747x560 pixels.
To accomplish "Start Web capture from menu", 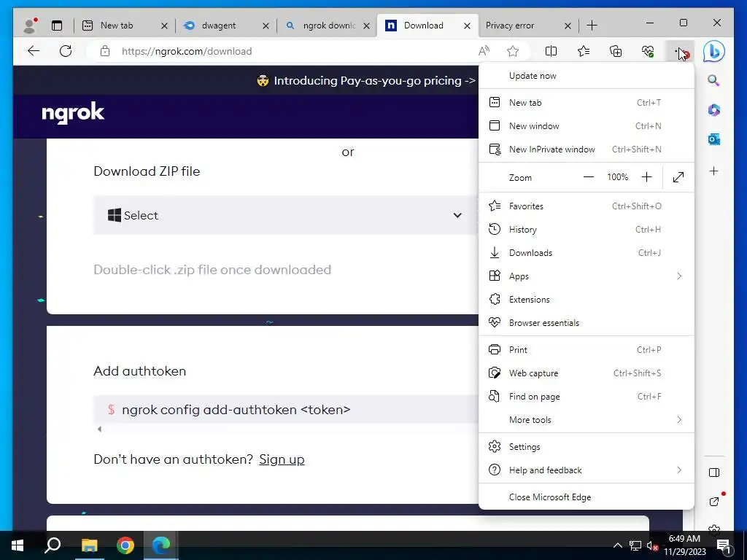I will click(x=586, y=373).
